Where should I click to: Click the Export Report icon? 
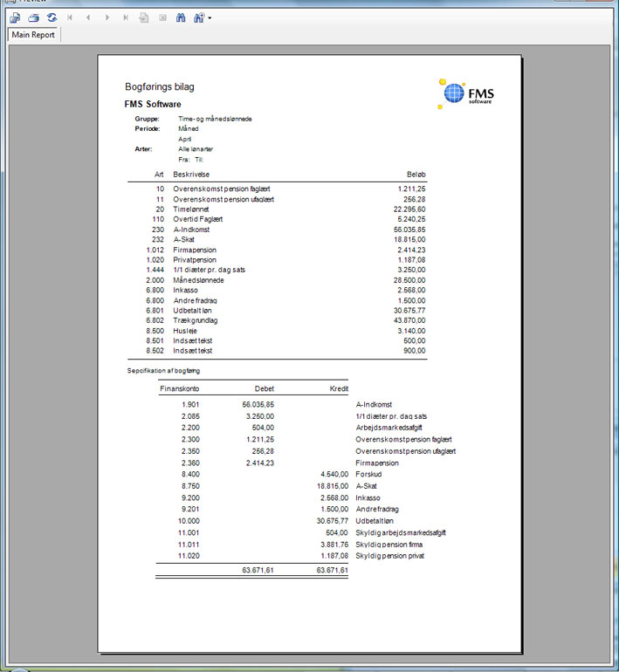pos(15,17)
